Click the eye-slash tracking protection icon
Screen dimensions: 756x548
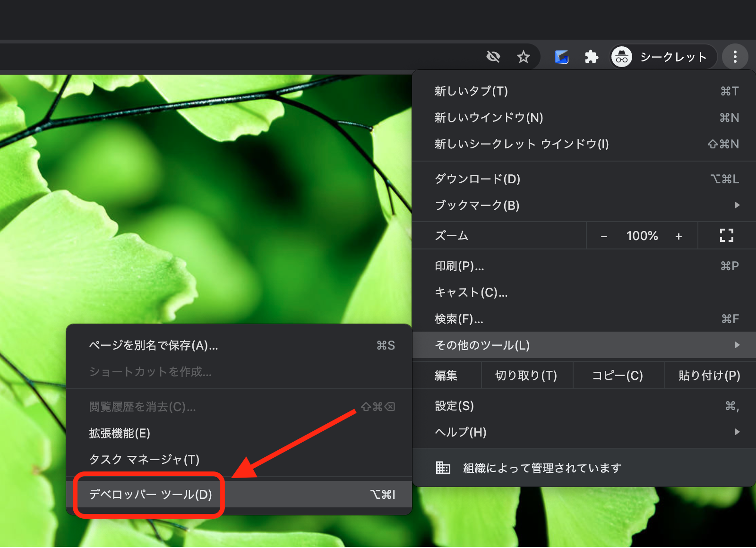(x=493, y=57)
